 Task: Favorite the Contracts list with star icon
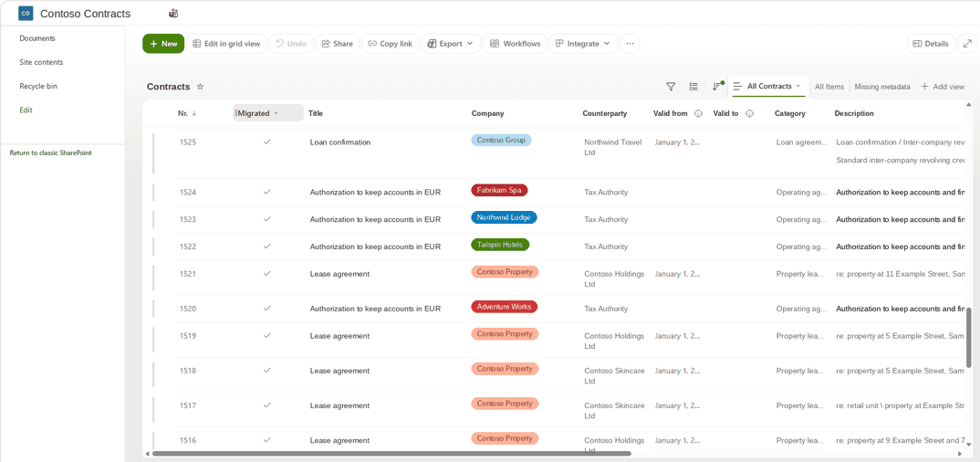[200, 87]
